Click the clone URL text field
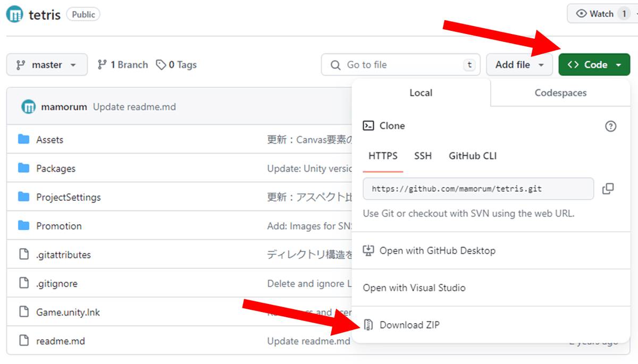Viewport: 638px width, 364px height. [478, 189]
